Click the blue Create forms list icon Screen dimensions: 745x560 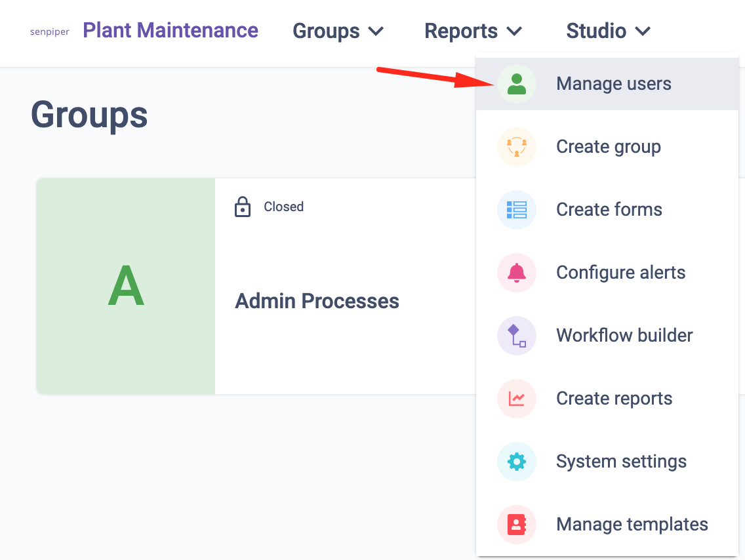click(x=517, y=210)
